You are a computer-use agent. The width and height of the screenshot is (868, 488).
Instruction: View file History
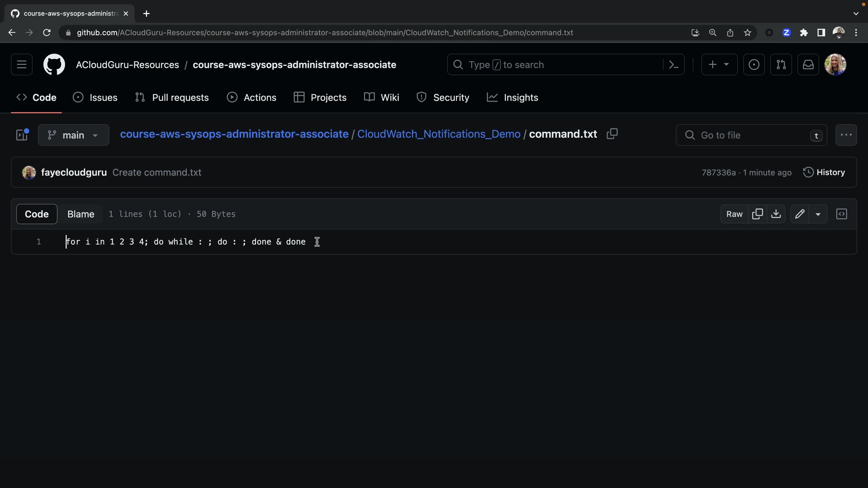824,172
